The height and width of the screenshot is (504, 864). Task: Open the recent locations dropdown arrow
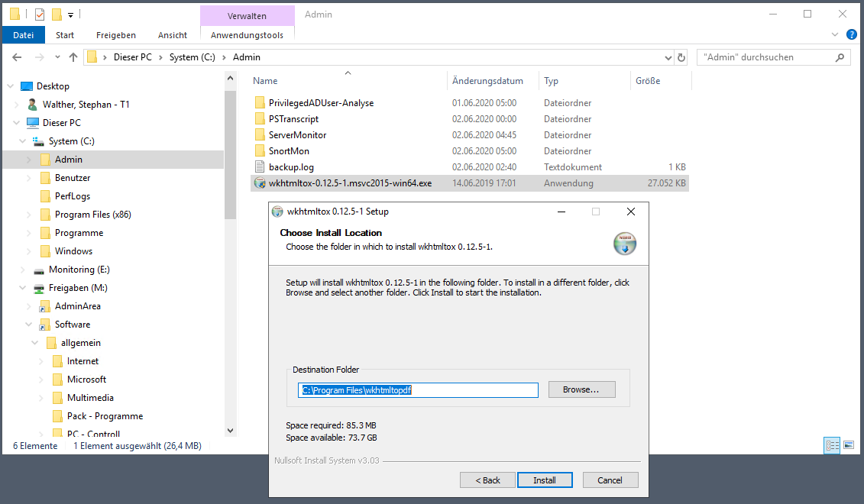click(x=57, y=57)
